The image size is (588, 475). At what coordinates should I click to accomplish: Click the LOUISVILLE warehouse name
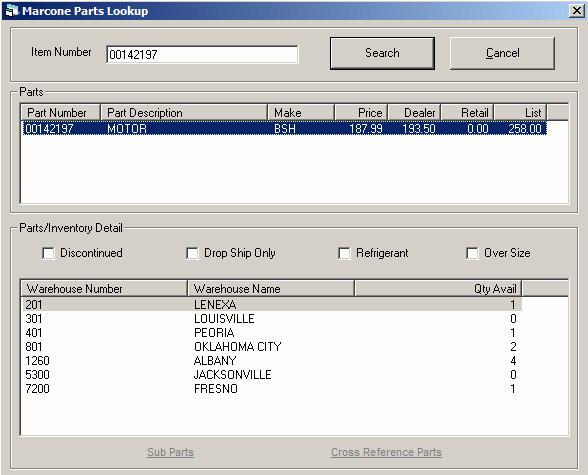pyautogui.click(x=224, y=319)
